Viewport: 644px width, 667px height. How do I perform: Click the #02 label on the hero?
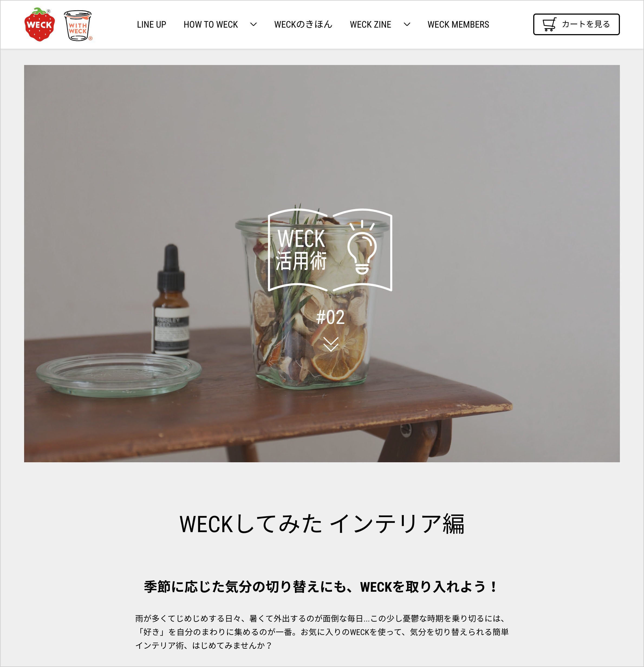[x=330, y=317]
